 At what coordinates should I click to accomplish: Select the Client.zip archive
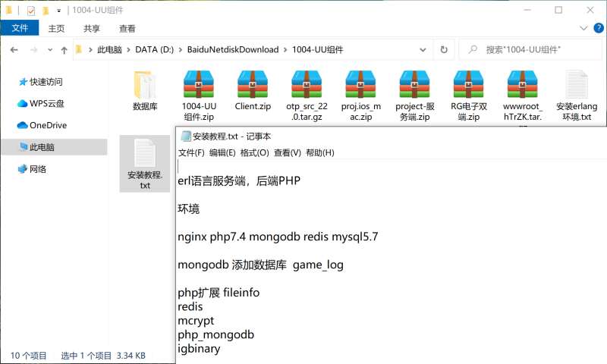pyautogui.click(x=253, y=91)
